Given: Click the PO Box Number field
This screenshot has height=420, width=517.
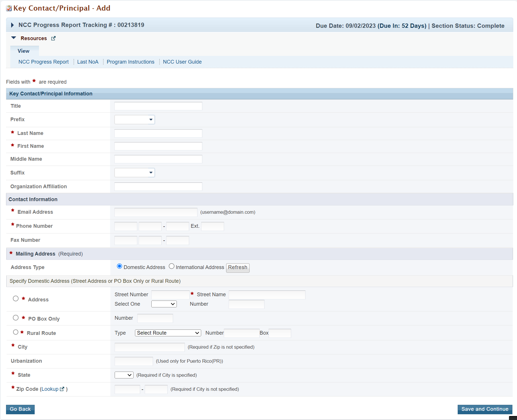Looking at the screenshot, I should [x=155, y=318].
